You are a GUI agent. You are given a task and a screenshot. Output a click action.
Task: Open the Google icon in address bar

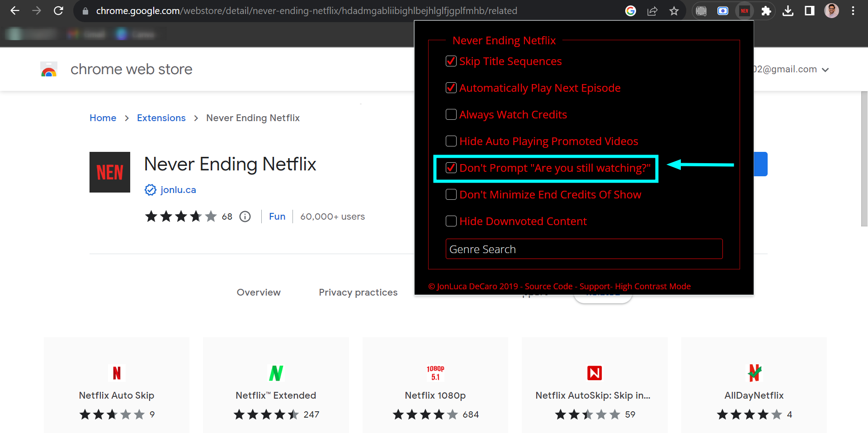pos(630,11)
